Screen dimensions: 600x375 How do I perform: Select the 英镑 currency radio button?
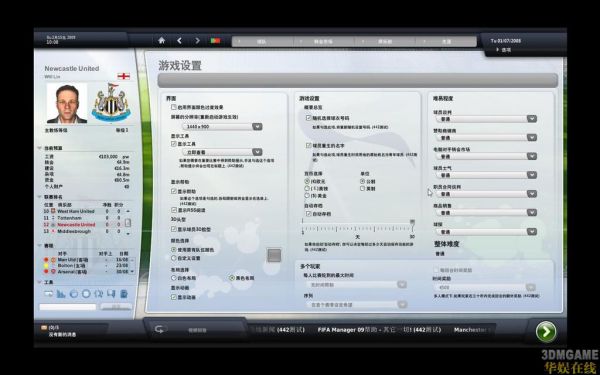(307, 189)
